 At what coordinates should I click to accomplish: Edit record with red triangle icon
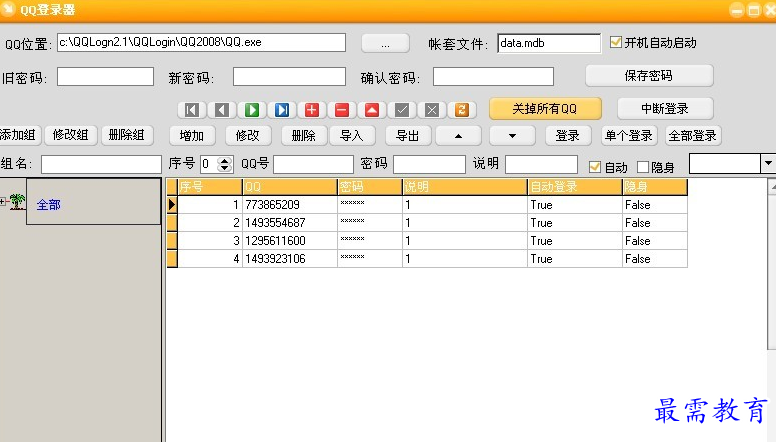(372, 109)
